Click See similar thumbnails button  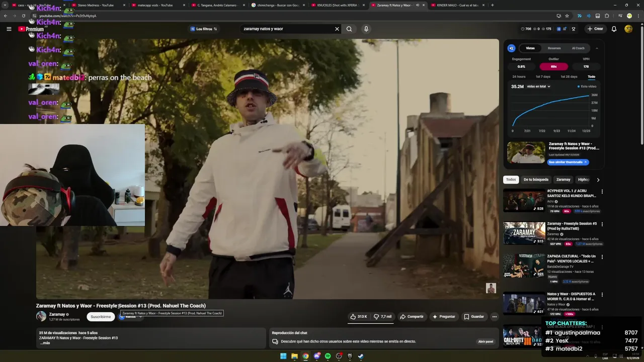click(568, 162)
